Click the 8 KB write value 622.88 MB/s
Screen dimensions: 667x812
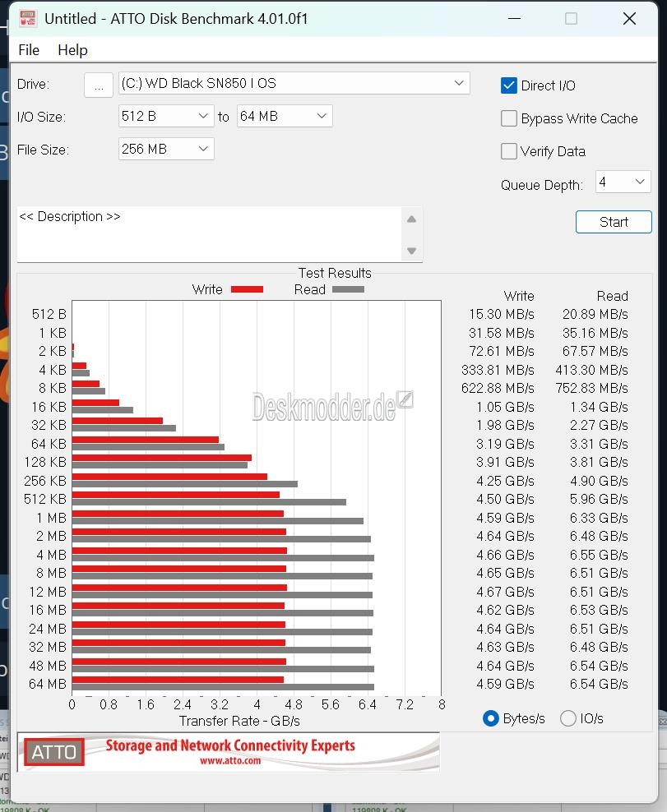tap(498, 389)
